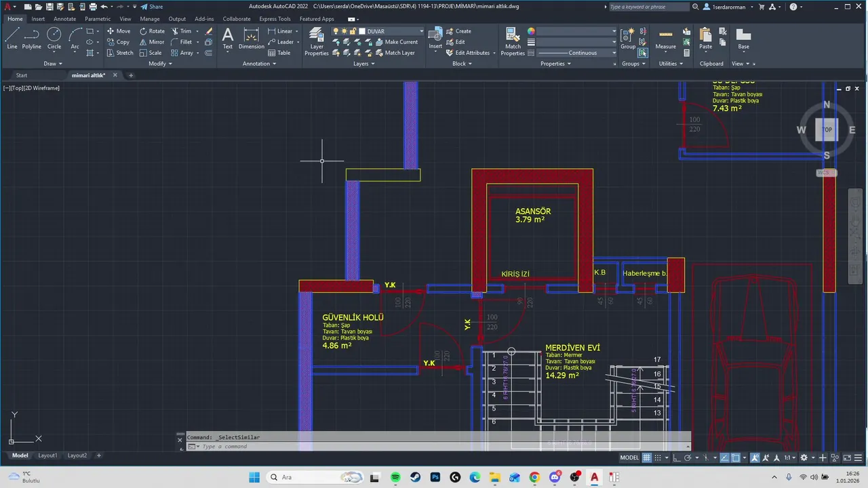868x488 pixels.
Task: Activate the Trim command
Action: pyautogui.click(x=181, y=31)
